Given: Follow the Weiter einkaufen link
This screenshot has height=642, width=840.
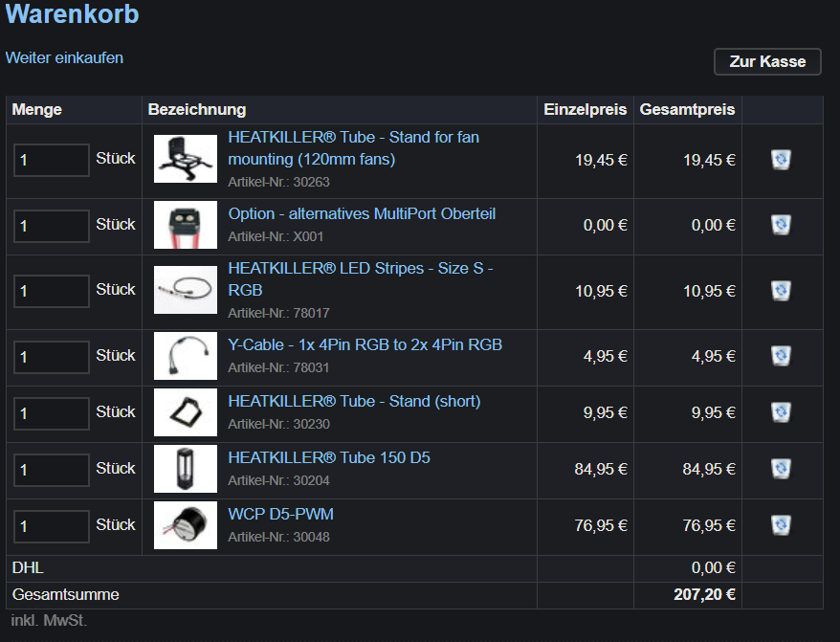Looking at the screenshot, I should (x=64, y=57).
